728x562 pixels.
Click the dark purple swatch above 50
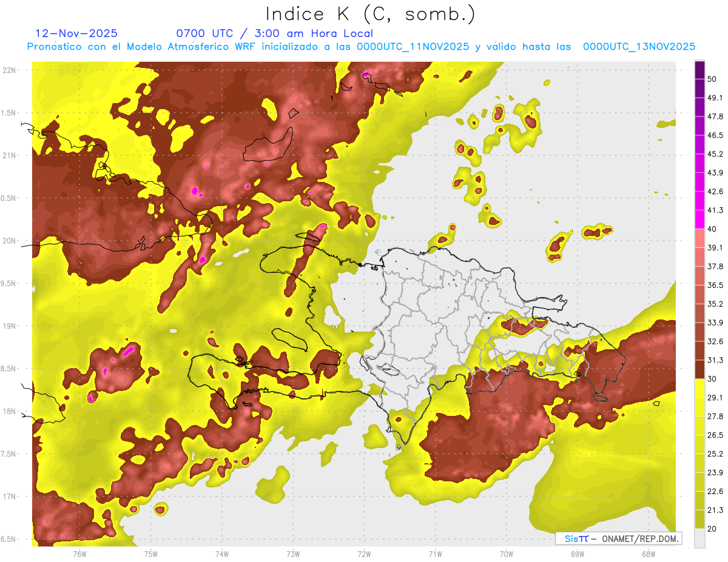699,70
